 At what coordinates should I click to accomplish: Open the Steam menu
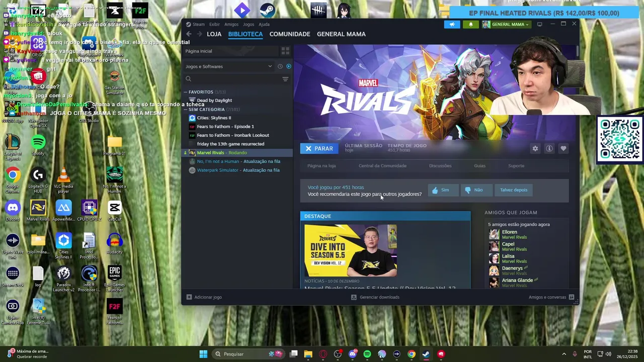point(195,24)
